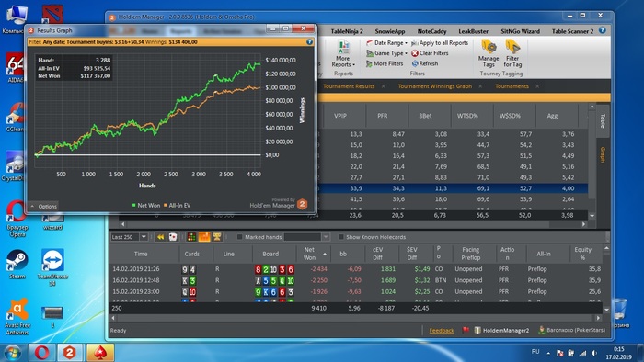
Task: Open More Reports in the ribbon
Action: tap(343, 53)
